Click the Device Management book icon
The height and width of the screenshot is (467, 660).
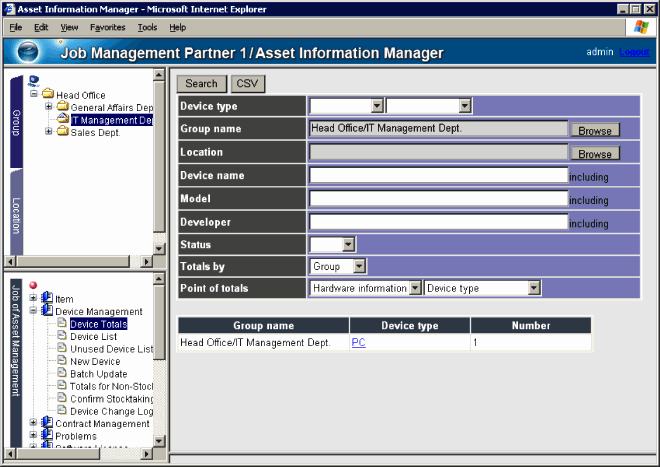point(47,311)
